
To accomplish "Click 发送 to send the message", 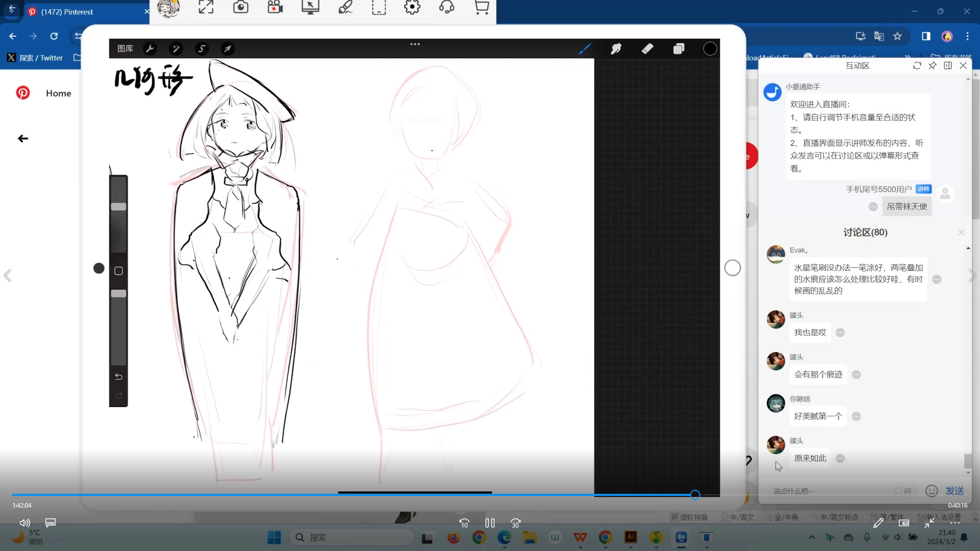I will (x=954, y=491).
